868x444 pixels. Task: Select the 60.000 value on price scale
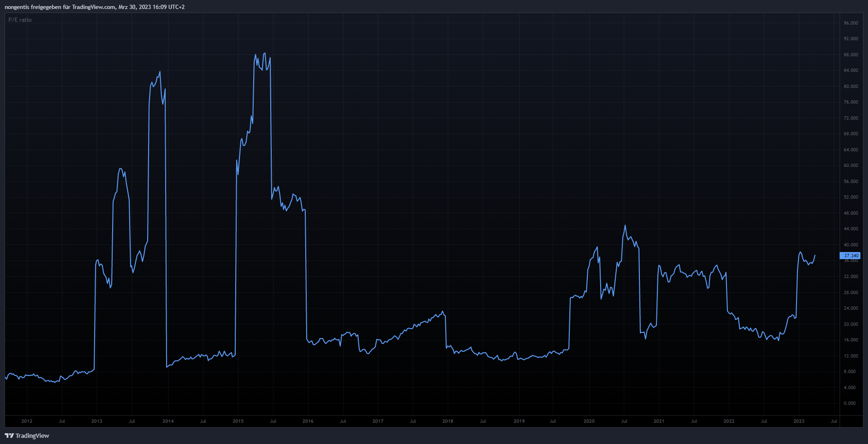pos(850,165)
